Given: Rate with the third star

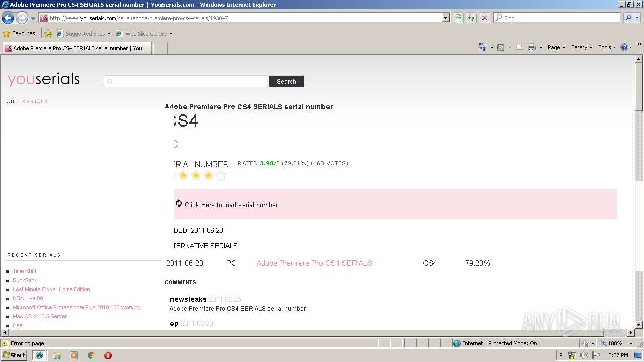Looking at the screenshot, I should [x=196, y=175].
